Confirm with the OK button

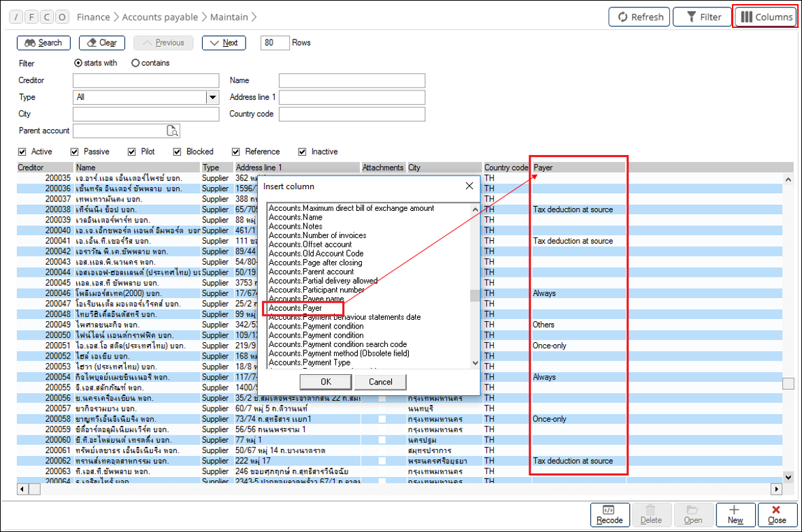tap(325, 382)
